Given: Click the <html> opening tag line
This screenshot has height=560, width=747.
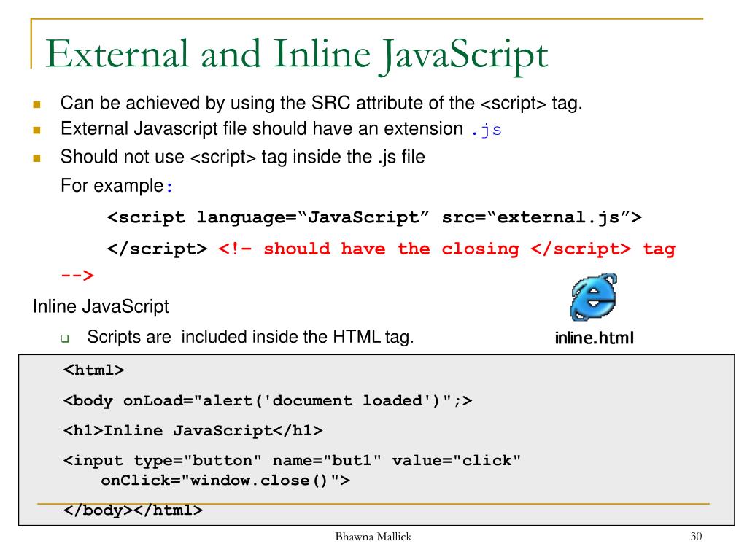Looking at the screenshot, I should [x=93, y=370].
